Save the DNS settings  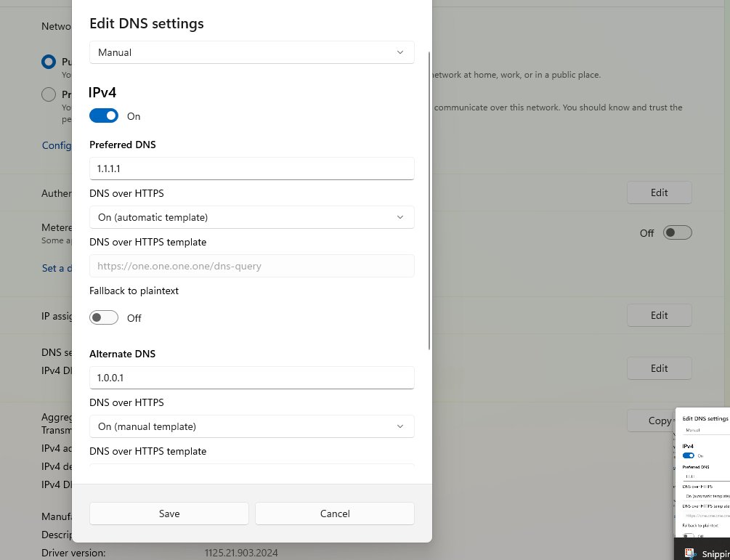coord(169,514)
